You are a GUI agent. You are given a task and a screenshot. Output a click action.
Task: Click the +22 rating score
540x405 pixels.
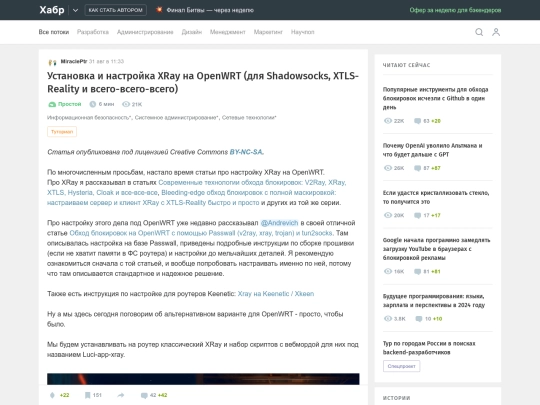pos(64,395)
